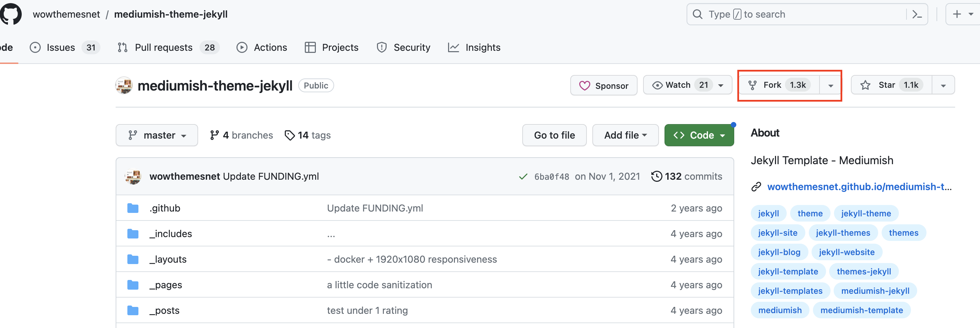
Task: Open the Add file dropdown
Action: pyautogui.click(x=625, y=135)
